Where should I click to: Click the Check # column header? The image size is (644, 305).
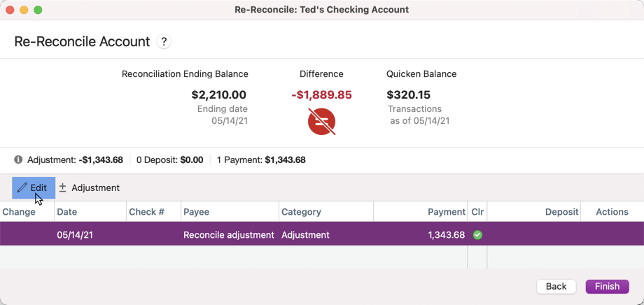[x=147, y=212]
